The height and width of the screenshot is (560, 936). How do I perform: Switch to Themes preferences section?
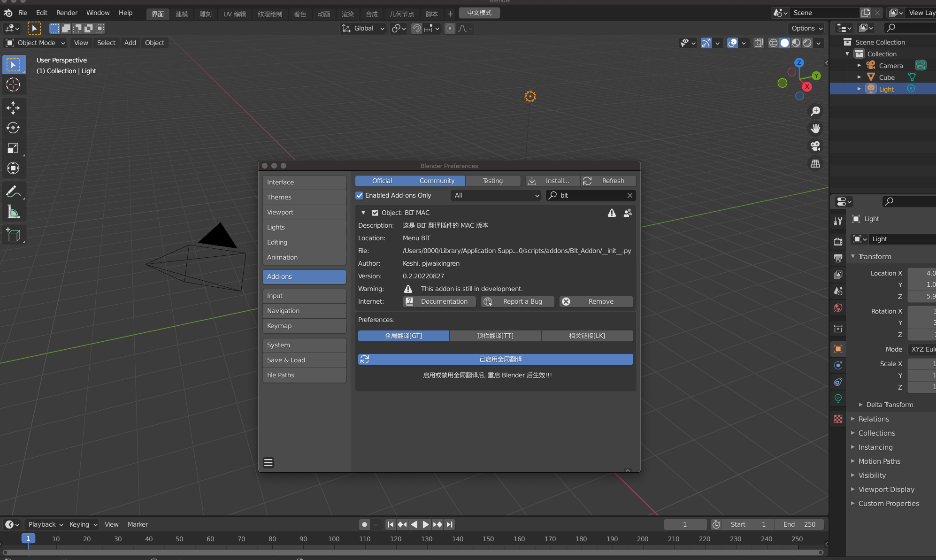pos(304,197)
